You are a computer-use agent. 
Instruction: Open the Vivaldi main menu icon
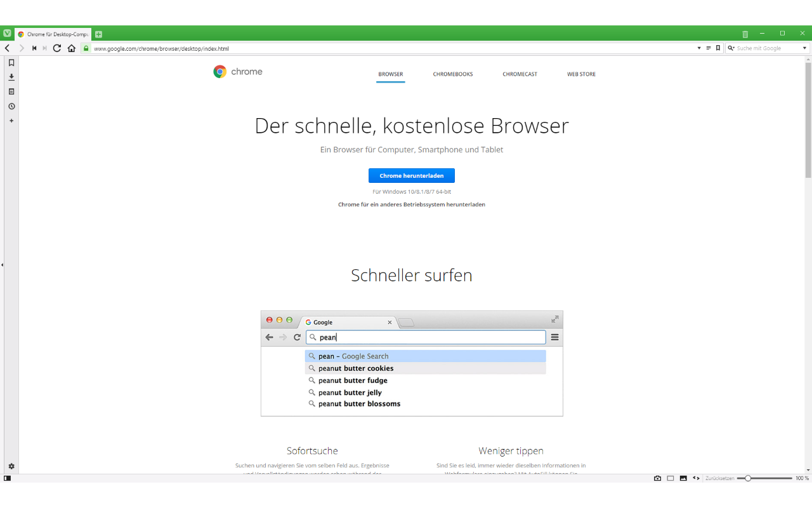(x=7, y=34)
